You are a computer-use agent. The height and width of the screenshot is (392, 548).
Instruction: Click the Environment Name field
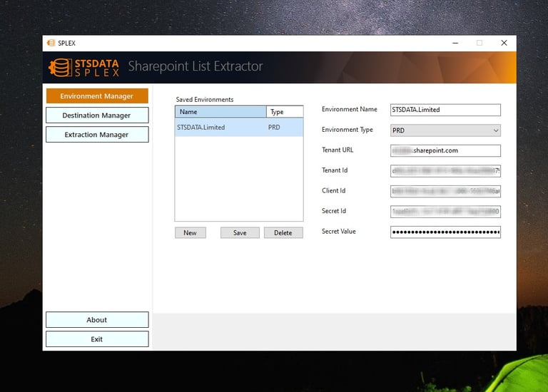click(x=445, y=110)
